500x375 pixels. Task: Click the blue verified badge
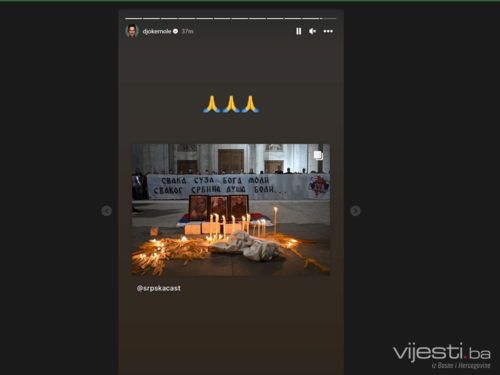pos(176,31)
